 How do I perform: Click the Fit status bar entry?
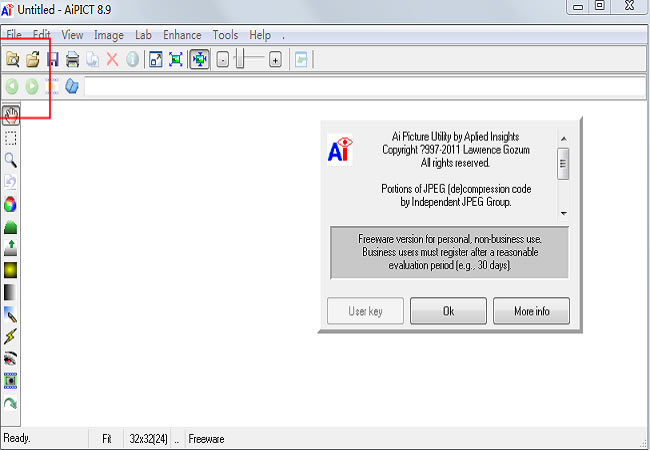click(107, 438)
